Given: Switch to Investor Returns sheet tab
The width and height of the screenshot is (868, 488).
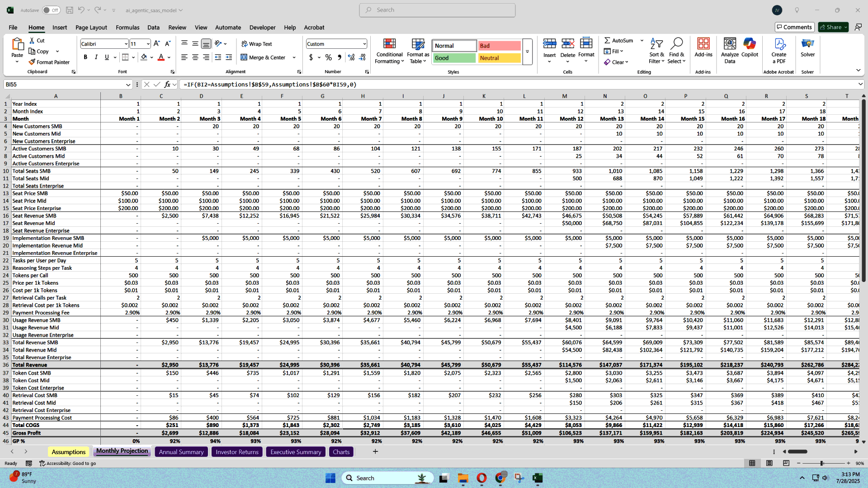Looking at the screenshot, I should pos(237,452).
